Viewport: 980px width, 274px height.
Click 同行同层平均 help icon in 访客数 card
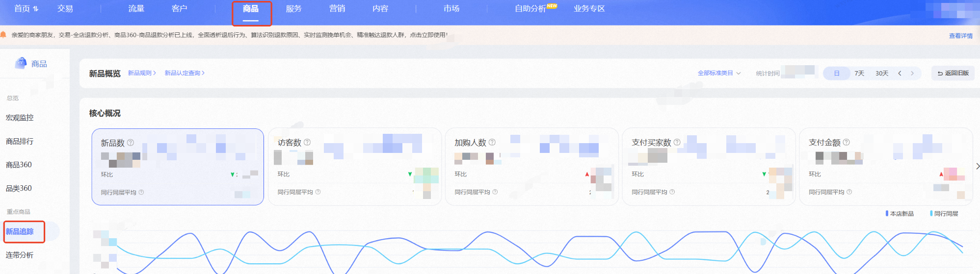(318, 192)
